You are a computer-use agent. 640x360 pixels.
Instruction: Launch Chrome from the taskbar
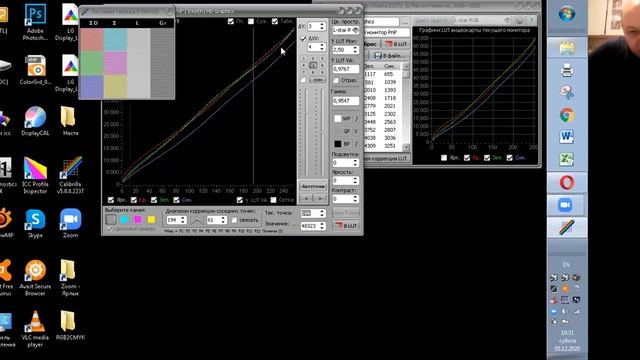click(567, 116)
